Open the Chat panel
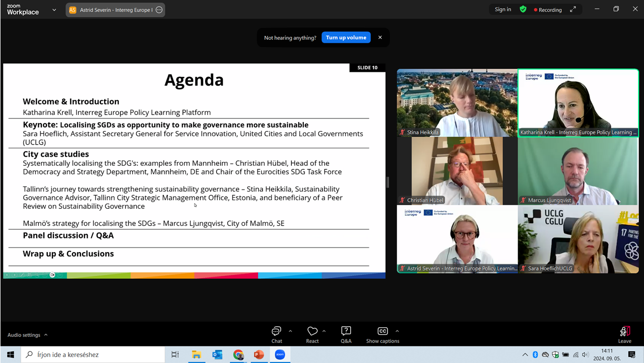 pos(276,334)
